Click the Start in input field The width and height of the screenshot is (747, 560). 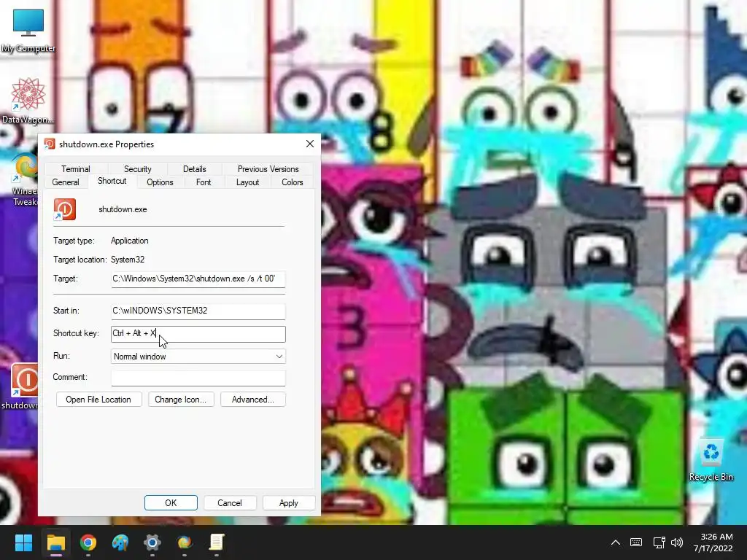pos(198,311)
